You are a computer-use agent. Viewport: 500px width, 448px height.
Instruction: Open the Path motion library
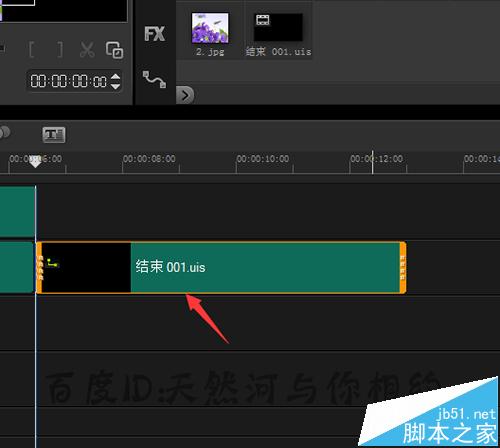(x=154, y=79)
